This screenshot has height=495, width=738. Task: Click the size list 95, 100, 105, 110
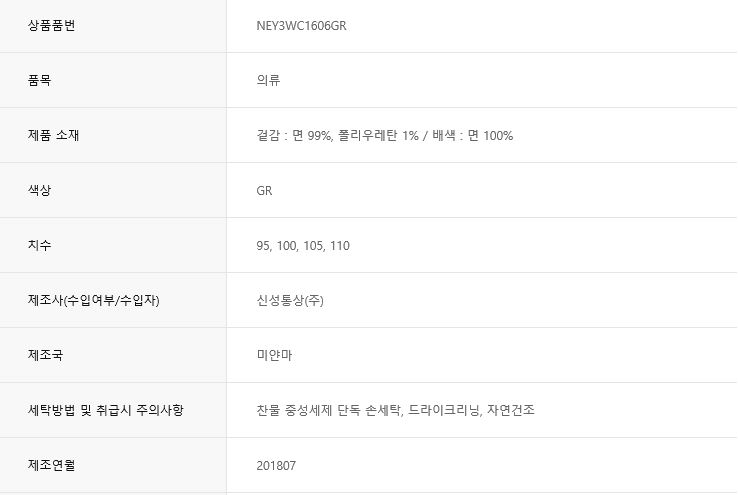(303, 245)
